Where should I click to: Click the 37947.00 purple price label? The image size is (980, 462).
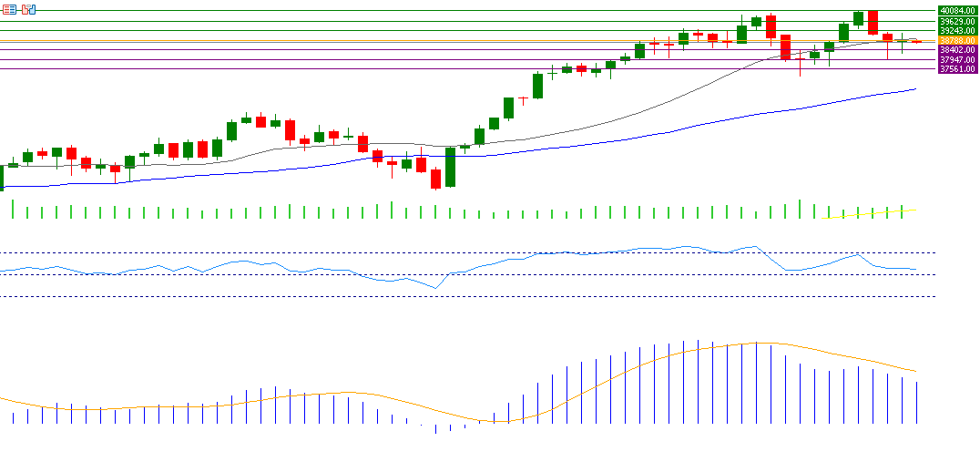tap(957, 59)
